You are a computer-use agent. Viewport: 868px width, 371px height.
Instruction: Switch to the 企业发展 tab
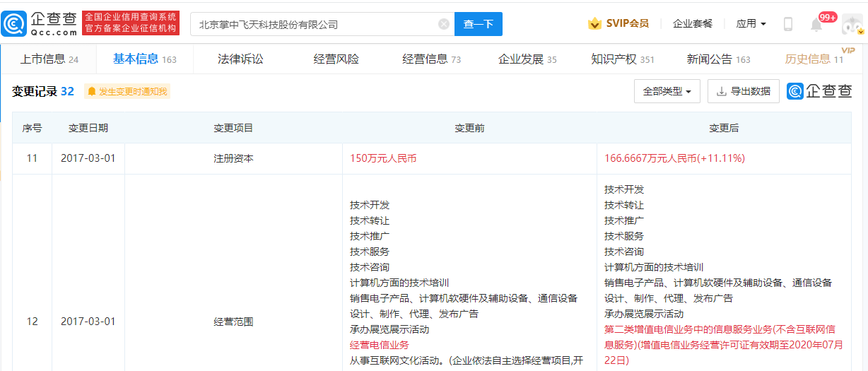527,59
